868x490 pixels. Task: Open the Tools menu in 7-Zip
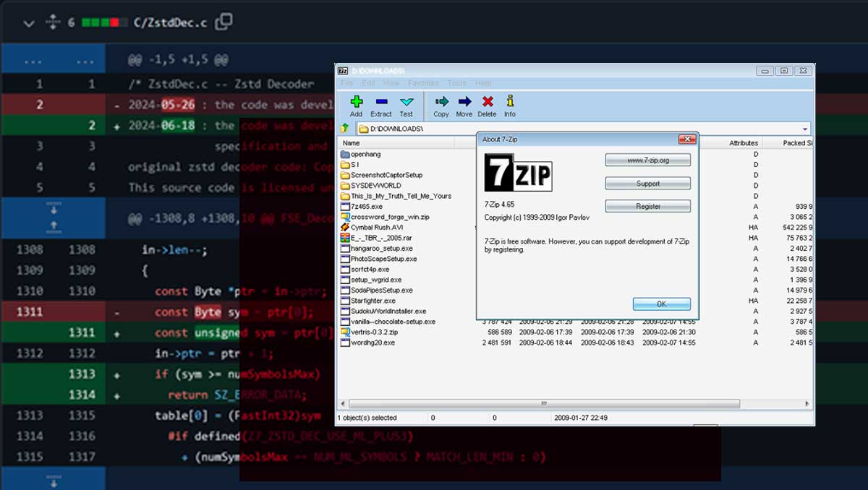456,83
